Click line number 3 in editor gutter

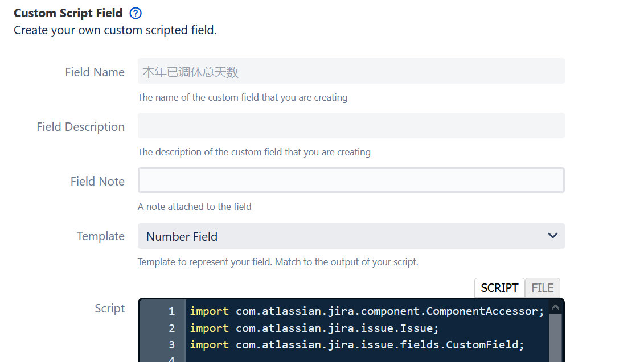172,345
